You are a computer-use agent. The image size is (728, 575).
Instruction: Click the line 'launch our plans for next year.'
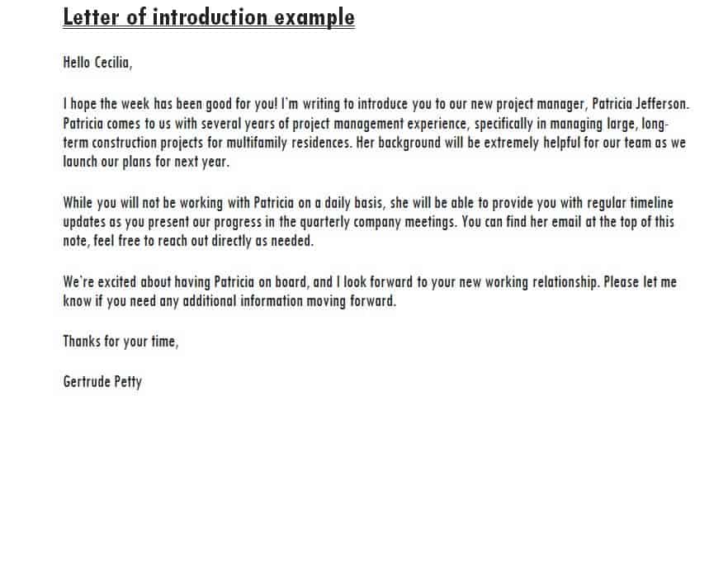(146, 162)
